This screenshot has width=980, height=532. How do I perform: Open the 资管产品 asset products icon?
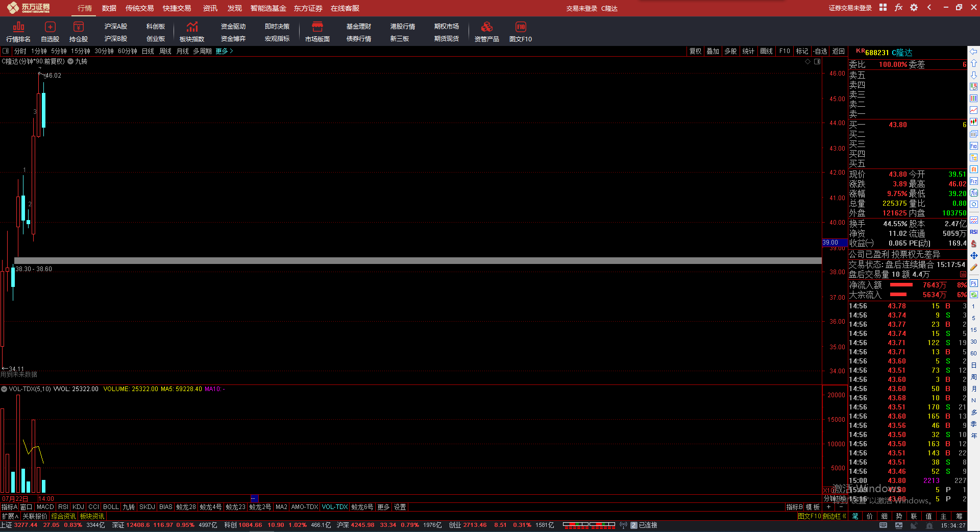(487, 32)
